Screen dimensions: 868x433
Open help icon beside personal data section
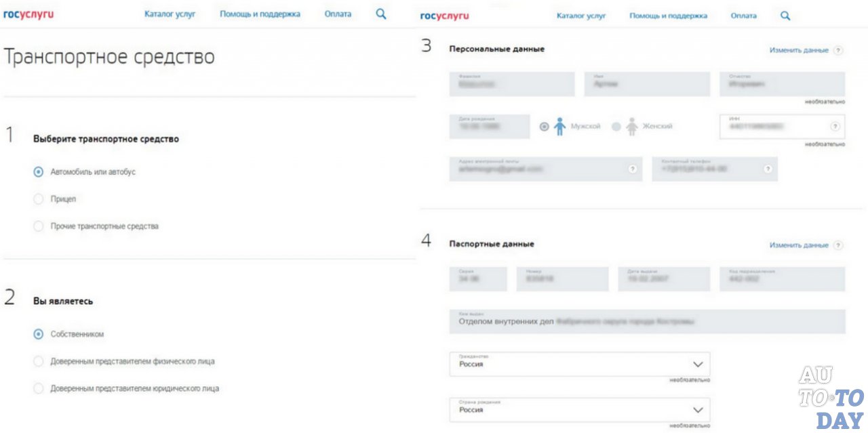838,51
